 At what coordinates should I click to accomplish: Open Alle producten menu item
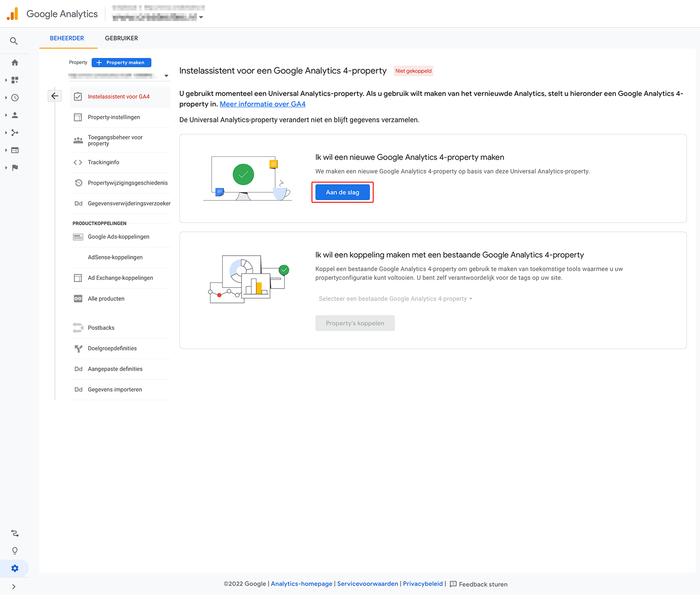[120, 299]
